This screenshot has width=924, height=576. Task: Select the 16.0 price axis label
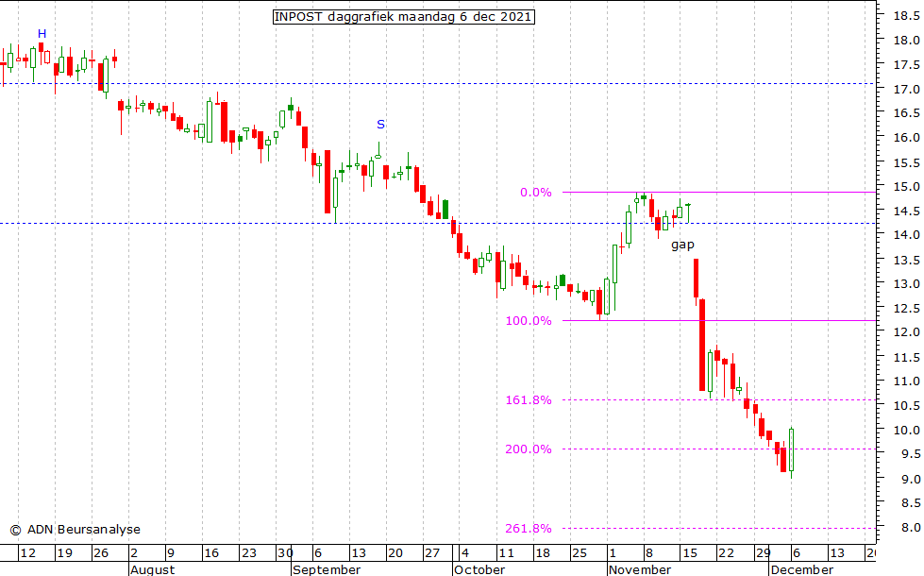(906, 137)
